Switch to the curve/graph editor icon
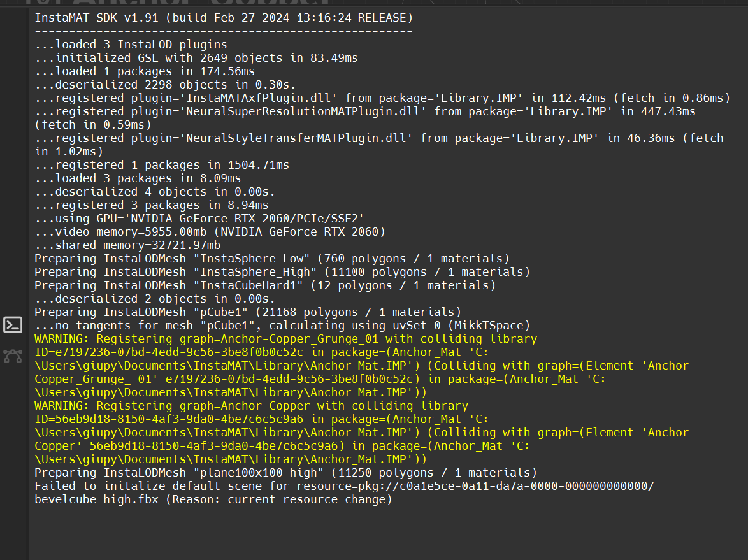Screen dimensions: 748x560 pos(13,356)
